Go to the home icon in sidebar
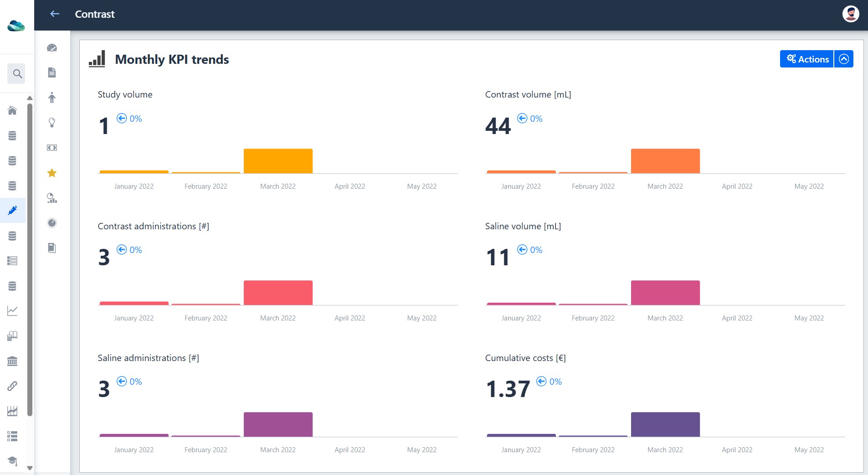Screen dimensions: 868x475 pos(12,110)
